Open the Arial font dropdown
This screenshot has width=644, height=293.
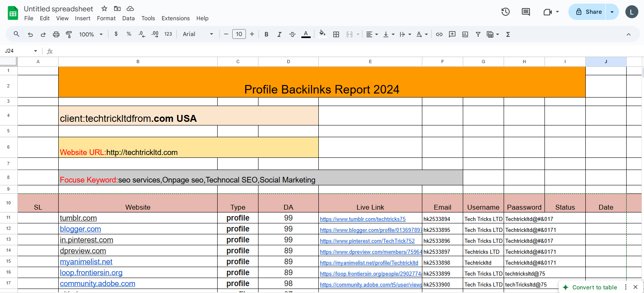tap(198, 34)
